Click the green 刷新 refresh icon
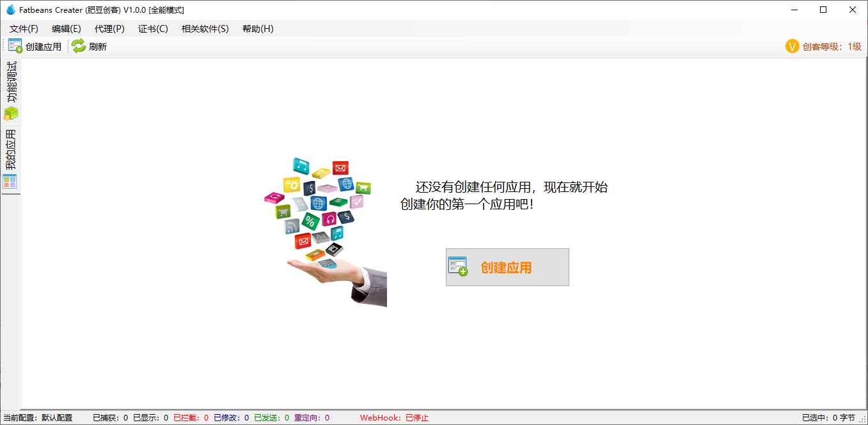This screenshot has width=868, height=425. click(78, 46)
